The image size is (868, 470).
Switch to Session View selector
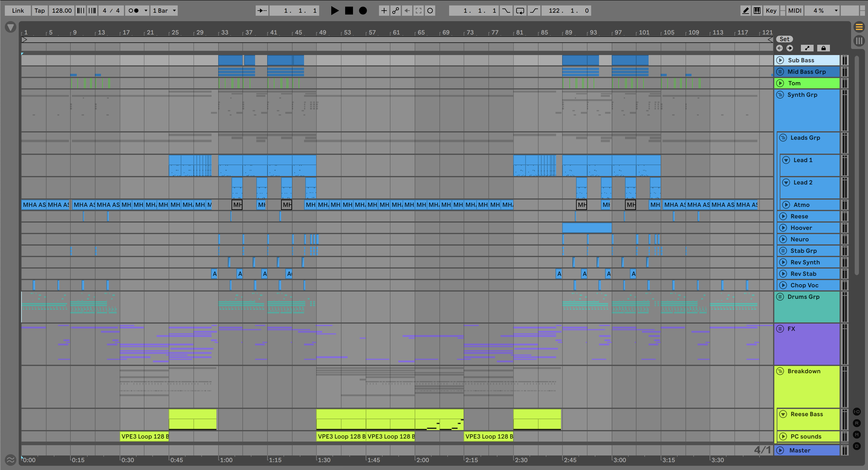(x=859, y=41)
